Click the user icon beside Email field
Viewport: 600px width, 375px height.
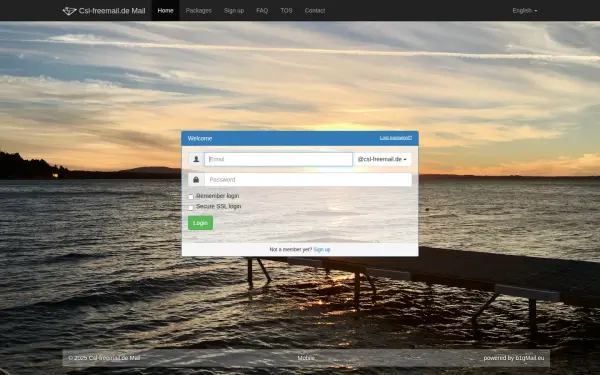[x=196, y=159]
